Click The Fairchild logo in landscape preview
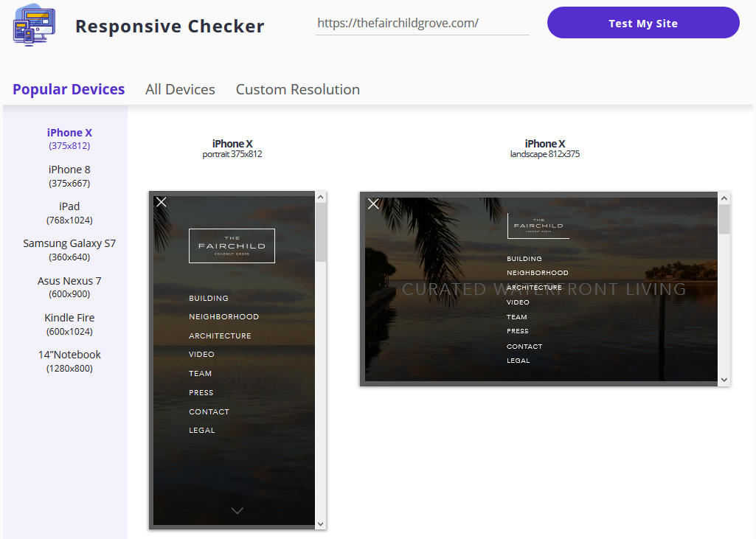Viewport: 756px width, 539px height. (537, 223)
